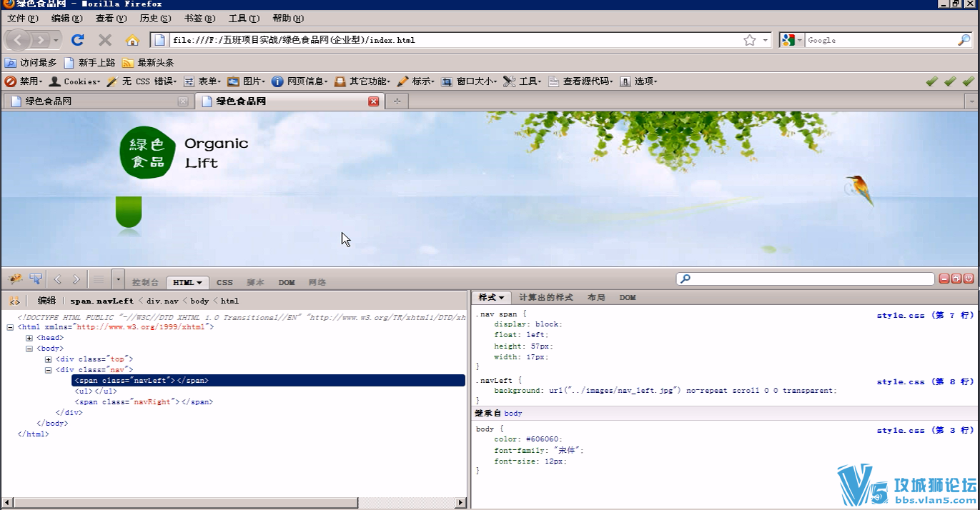This screenshot has width=980, height=510.
Task: Click the first green validation checkmark icon
Action: (x=931, y=81)
